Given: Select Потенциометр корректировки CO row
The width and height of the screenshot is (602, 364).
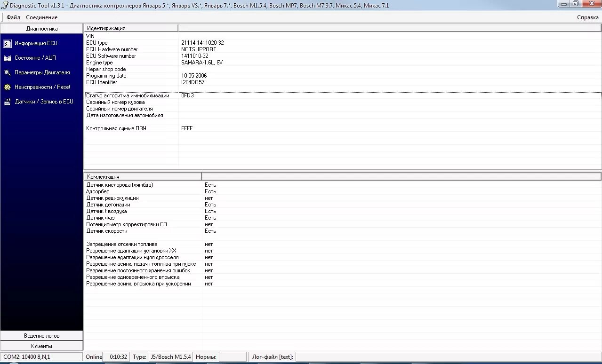Looking at the screenshot, I should [x=343, y=224].
